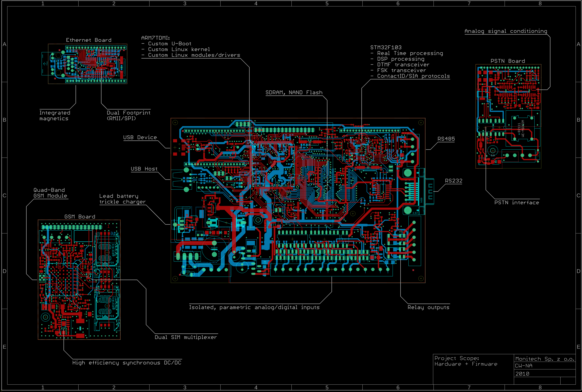
Task: Select the GSM Board title text
Action: (80, 216)
